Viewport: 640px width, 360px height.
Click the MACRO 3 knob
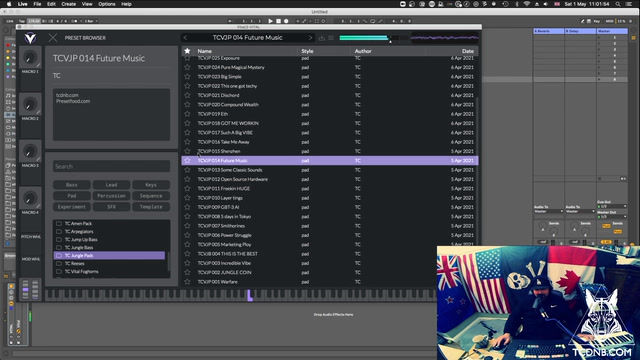click(x=29, y=152)
